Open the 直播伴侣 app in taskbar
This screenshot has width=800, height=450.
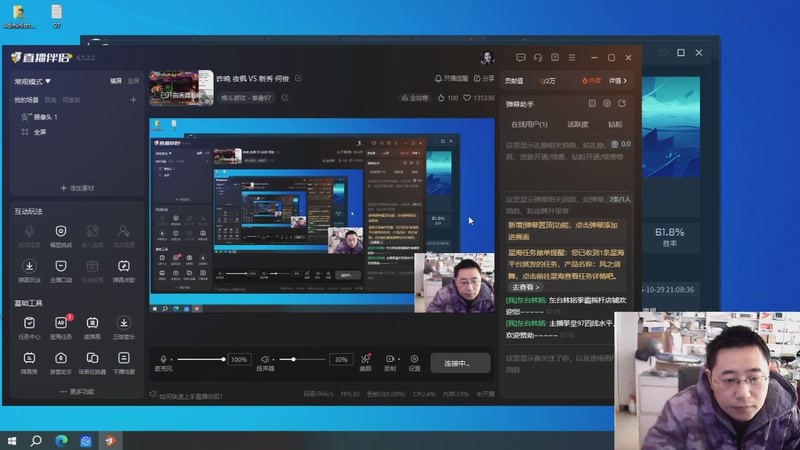point(110,440)
